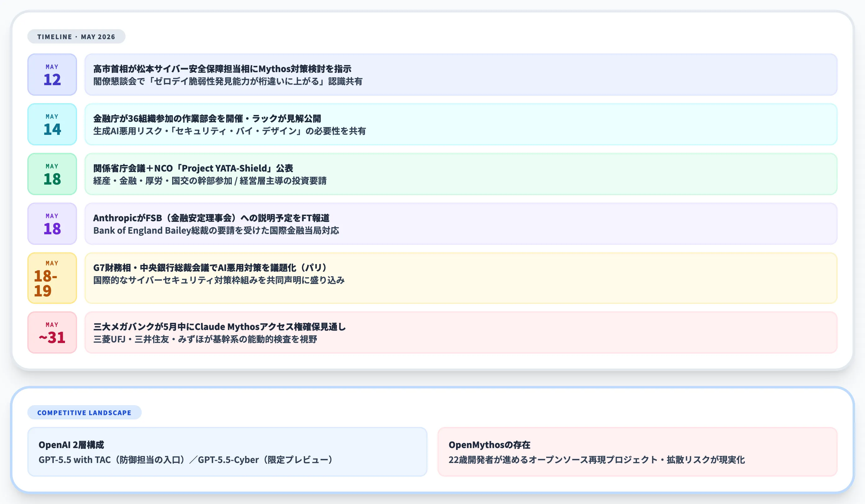This screenshot has height=504, width=865.
Task: Click the subtitle "三菱UFJ・三井住友・みずほが基幹系の能動的検査を視野"
Action: (x=205, y=339)
